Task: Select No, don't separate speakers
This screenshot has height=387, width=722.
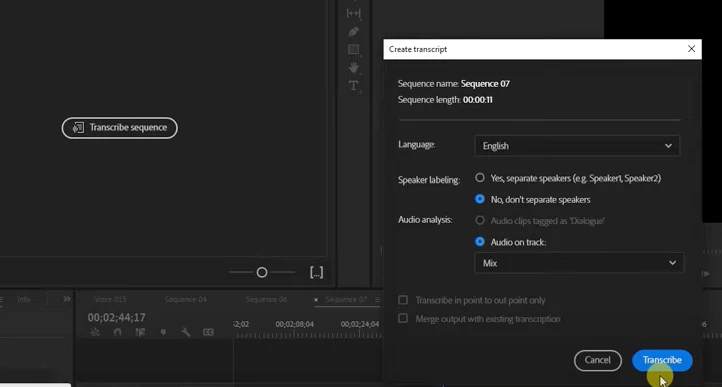Action: tap(480, 199)
